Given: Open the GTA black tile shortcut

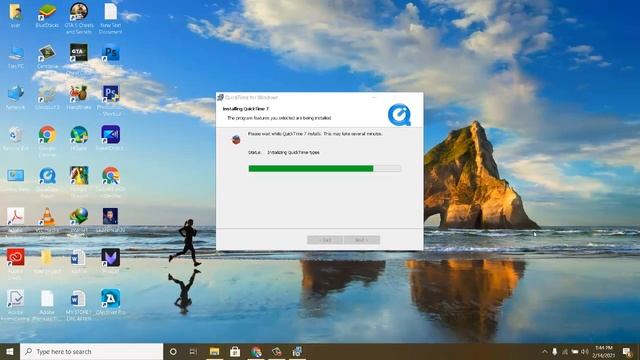Looking at the screenshot, I should coord(79,53).
